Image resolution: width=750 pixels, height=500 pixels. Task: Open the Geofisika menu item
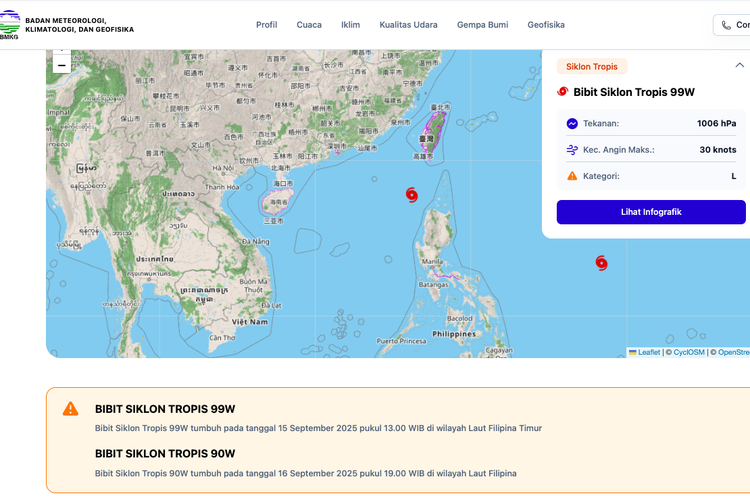pyautogui.click(x=546, y=25)
